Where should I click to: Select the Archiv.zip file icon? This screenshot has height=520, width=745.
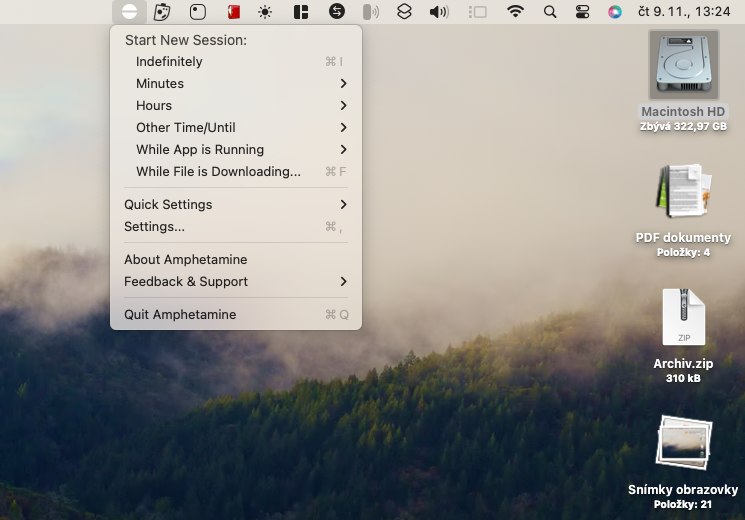(x=684, y=317)
